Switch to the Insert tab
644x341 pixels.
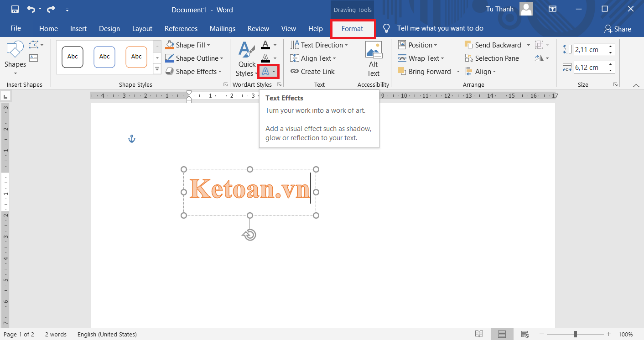[x=78, y=29]
